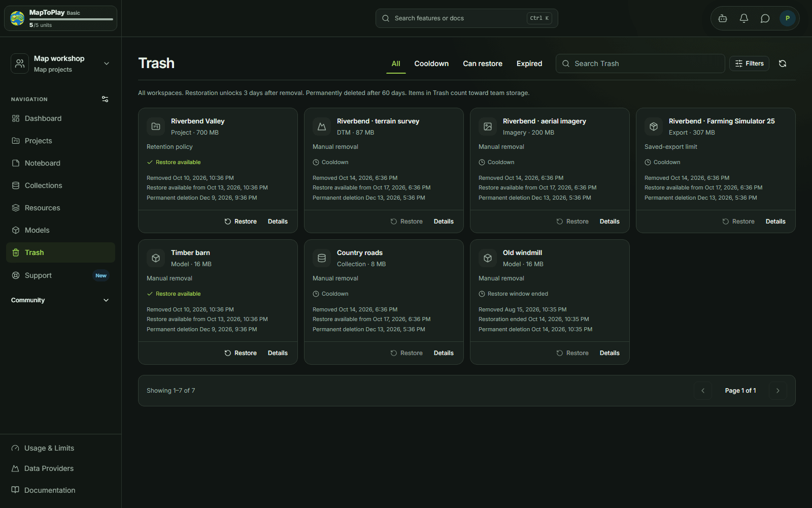Restore the Timber barn model

[241, 353]
